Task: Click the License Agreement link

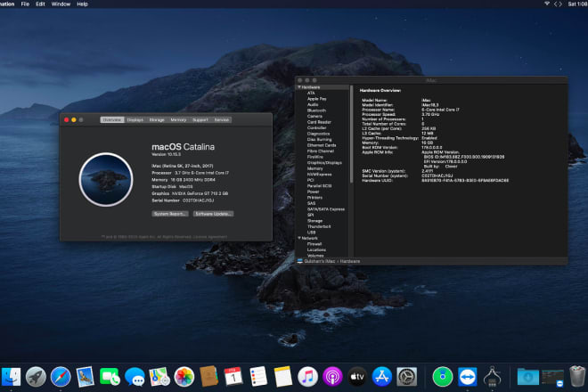Action: tap(210, 237)
